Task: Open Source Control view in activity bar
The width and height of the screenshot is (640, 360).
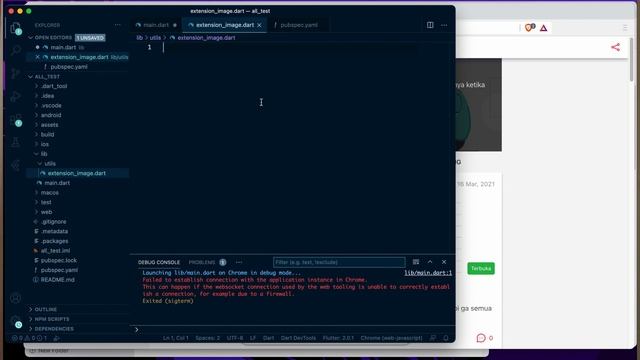Action: tap(16, 73)
